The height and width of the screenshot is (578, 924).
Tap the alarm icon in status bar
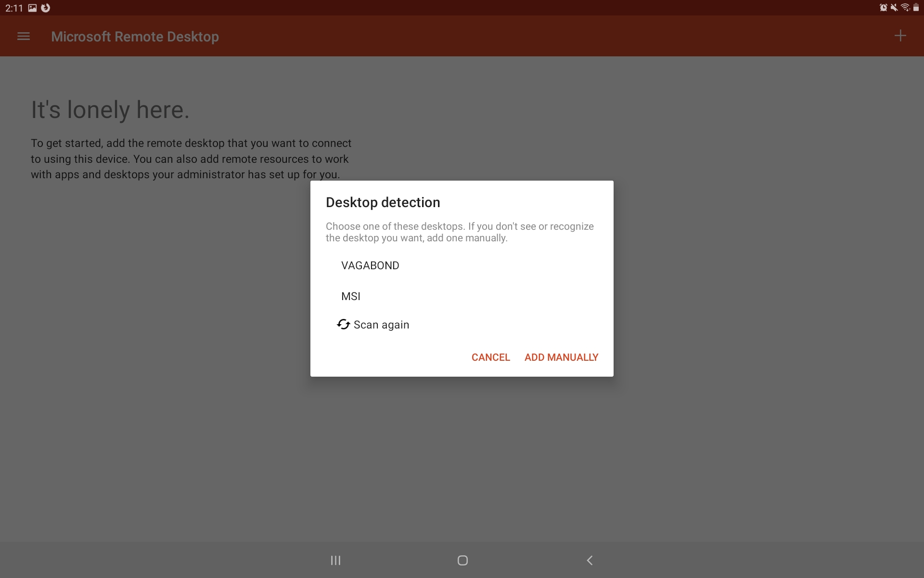[883, 7]
